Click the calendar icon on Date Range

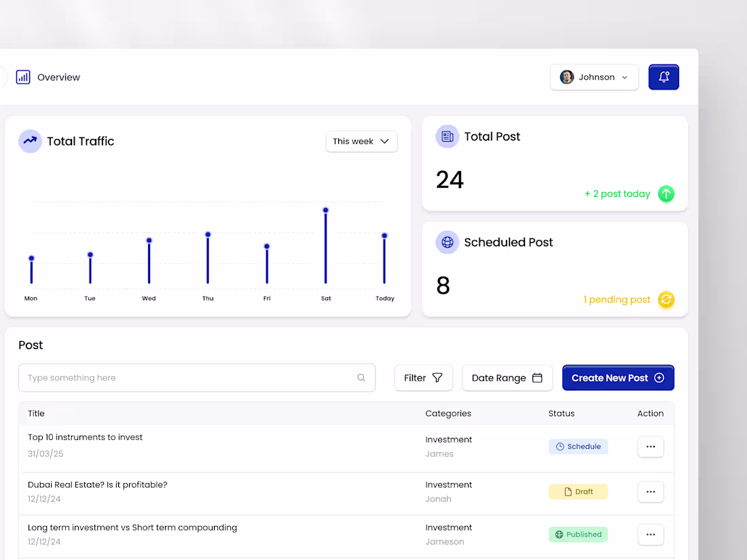(537, 377)
